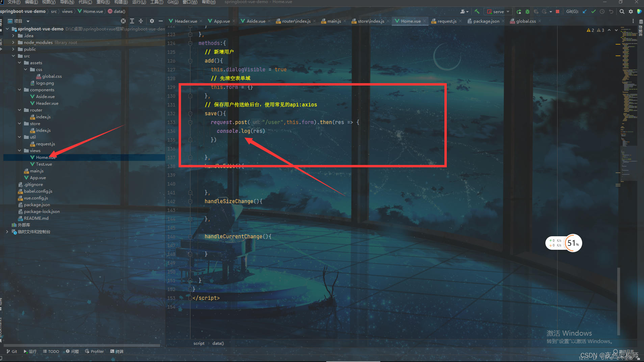Viewport: 644px width, 362px height.
Task: Open the 工具(T) menu
Action: pos(157,2)
